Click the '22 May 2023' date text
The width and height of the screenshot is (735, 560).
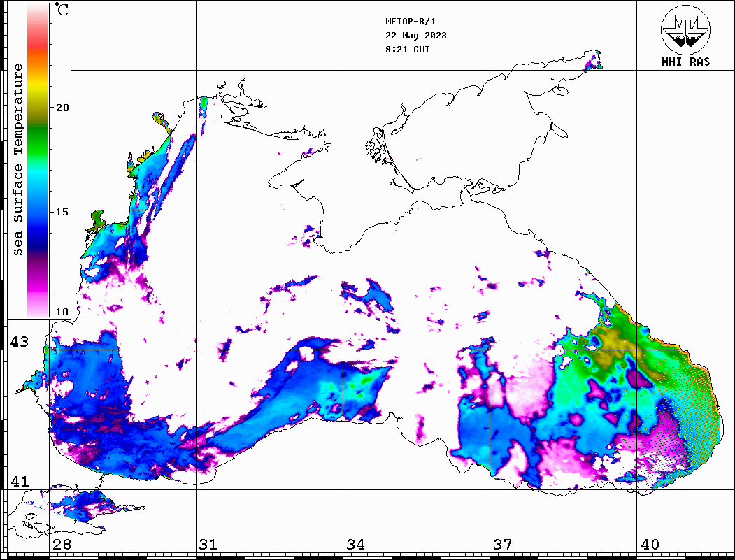tap(416, 36)
